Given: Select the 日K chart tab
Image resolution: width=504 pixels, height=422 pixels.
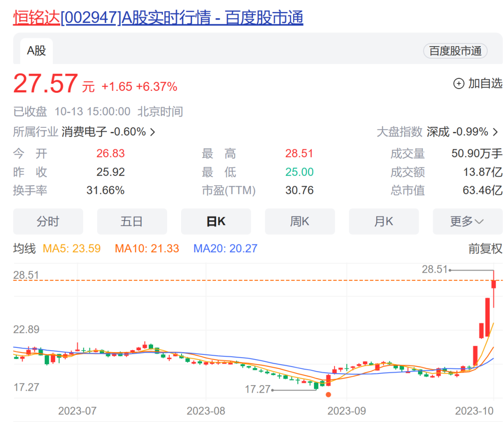Looking at the screenshot, I should (216, 221).
